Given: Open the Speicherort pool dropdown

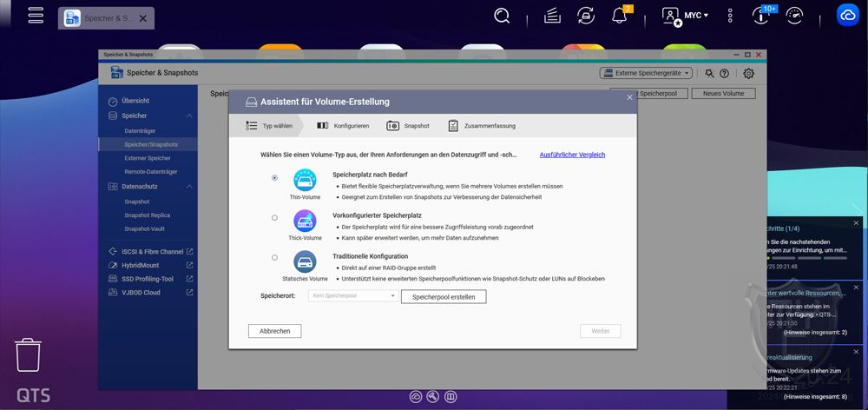Looking at the screenshot, I should pyautogui.click(x=353, y=296).
